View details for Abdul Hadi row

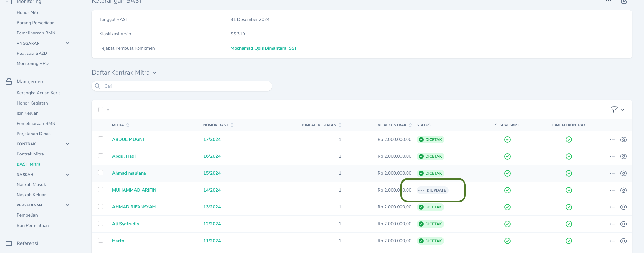point(624,156)
